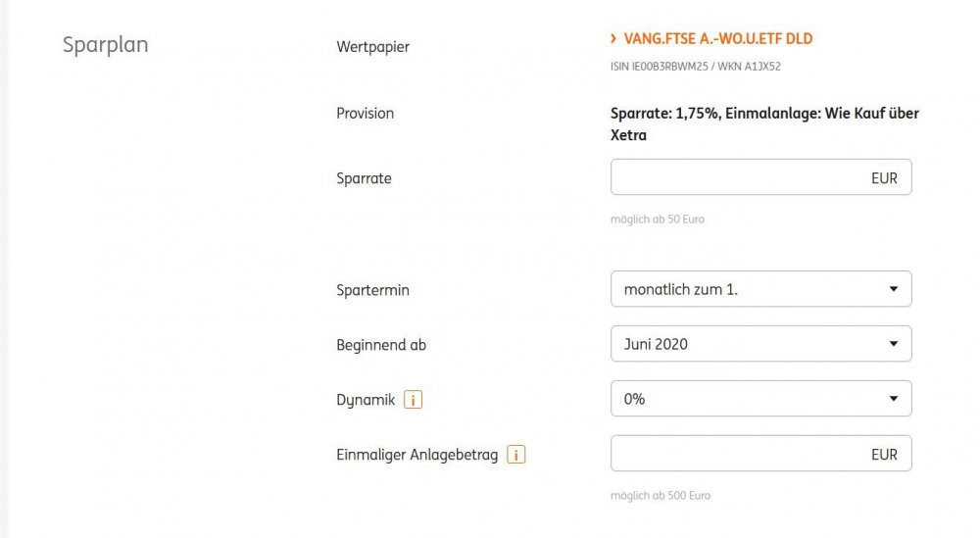Open the Dynamik dropdown showing 0%
The width and height of the screenshot is (980, 538).
click(x=750, y=399)
